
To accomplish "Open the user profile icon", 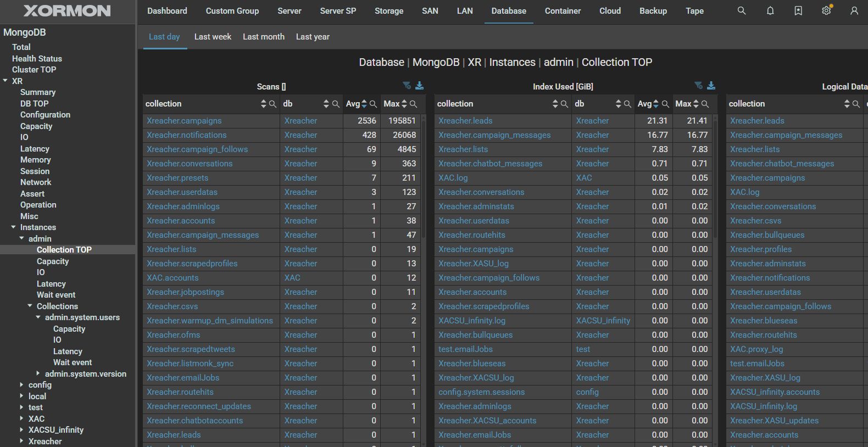I will (854, 11).
